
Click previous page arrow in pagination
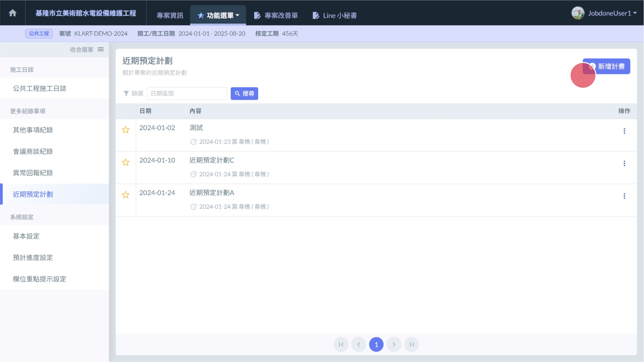coord(359,344)
